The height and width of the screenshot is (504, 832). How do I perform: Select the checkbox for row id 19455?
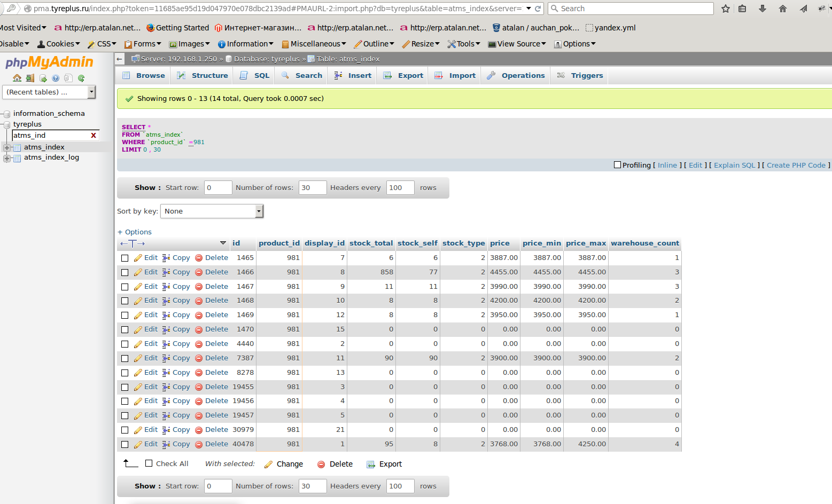click(125, 387)
